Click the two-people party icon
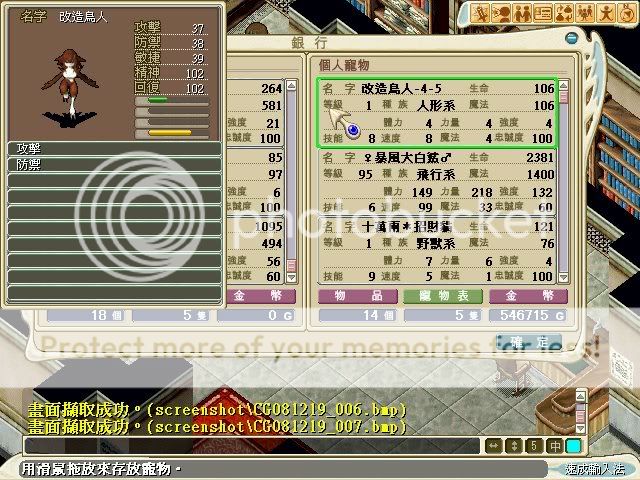 coord(523,13)
